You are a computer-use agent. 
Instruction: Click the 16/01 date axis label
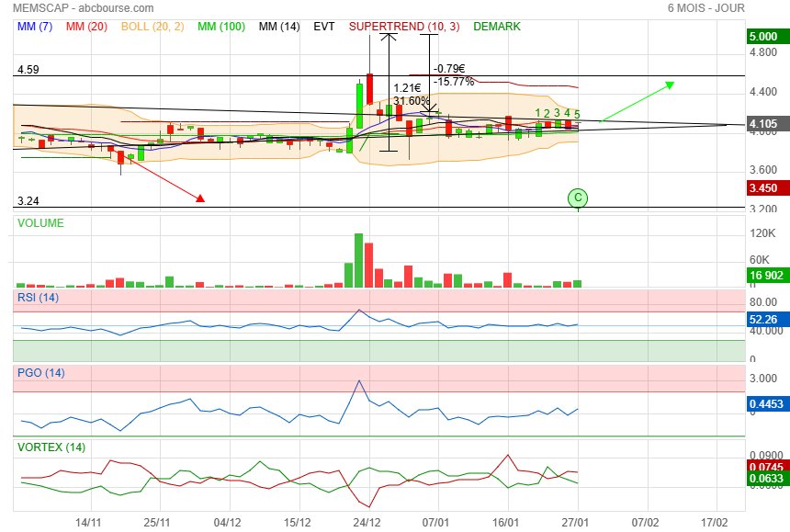click(x=505, y=523)
